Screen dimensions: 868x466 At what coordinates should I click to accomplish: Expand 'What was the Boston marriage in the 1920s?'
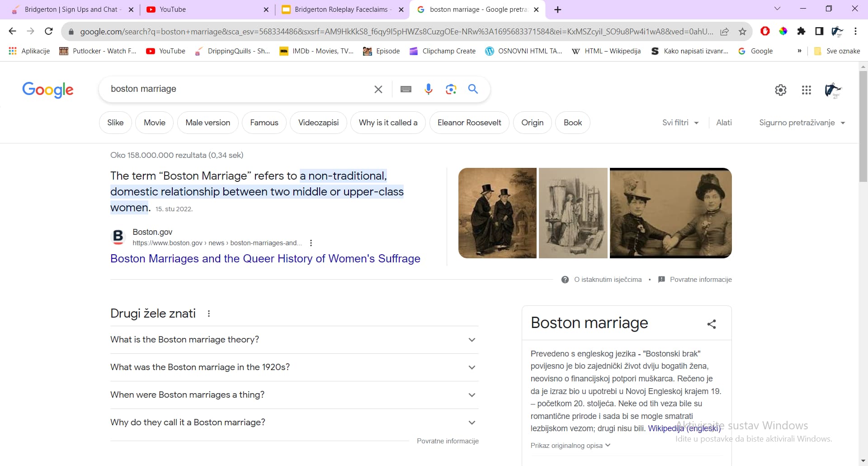click(x=294, y=367)
